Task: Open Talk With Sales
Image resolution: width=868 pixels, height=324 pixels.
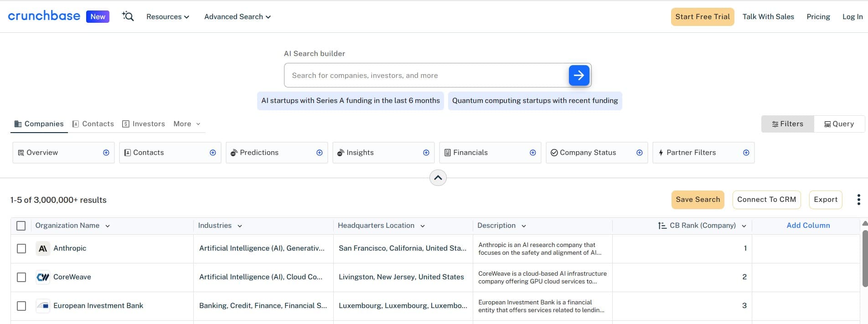Action: click(768, 17)
